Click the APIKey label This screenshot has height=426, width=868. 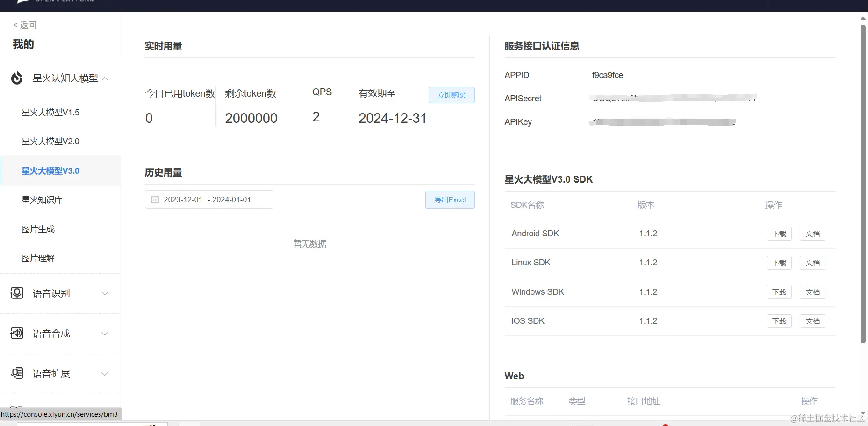pyautogui.click(x=518, y=122)
